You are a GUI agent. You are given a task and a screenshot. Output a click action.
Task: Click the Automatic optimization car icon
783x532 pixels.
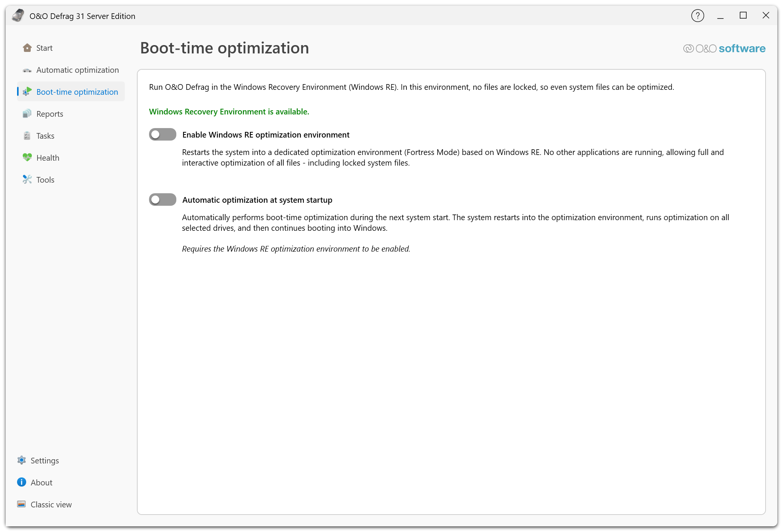(27, 70)
